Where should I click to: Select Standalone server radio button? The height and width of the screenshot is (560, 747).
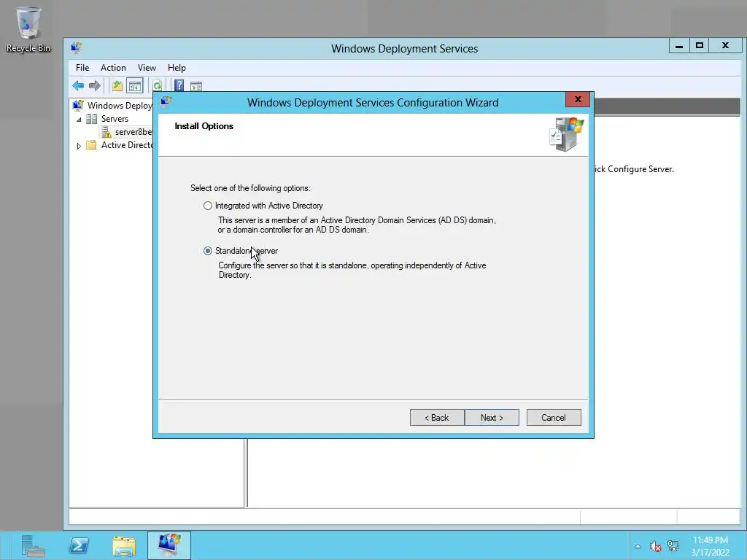pyautogui.click(x=208, y=251)
